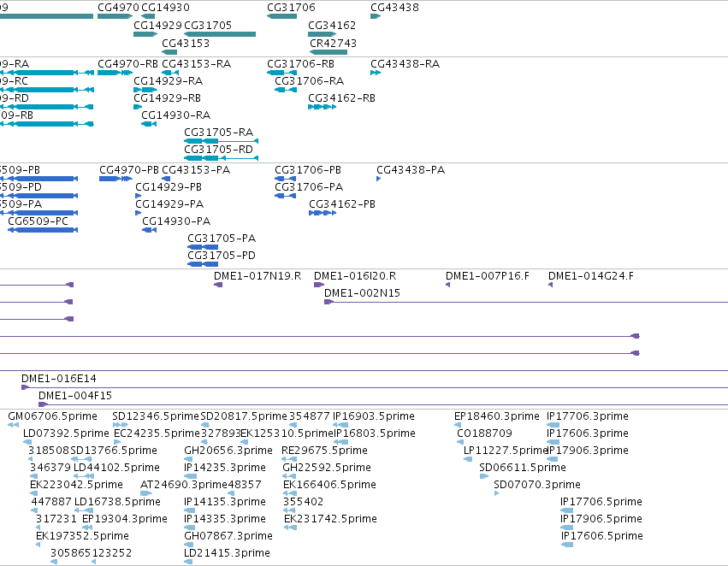Screen dimensions: 728x566
Task: Open the CG14930-PA protein label
Action: pos(176,221)
